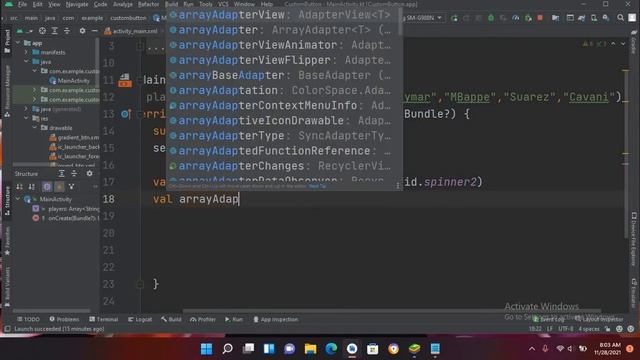Collapse the drawable folder
640x360 pixels.
(35, 128)
